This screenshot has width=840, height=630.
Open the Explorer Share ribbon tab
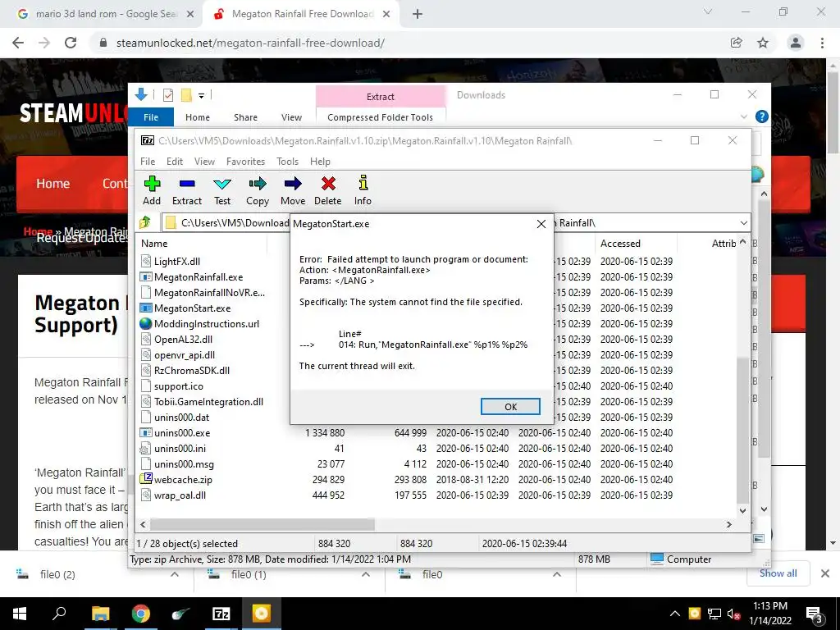tap(245, 117)
